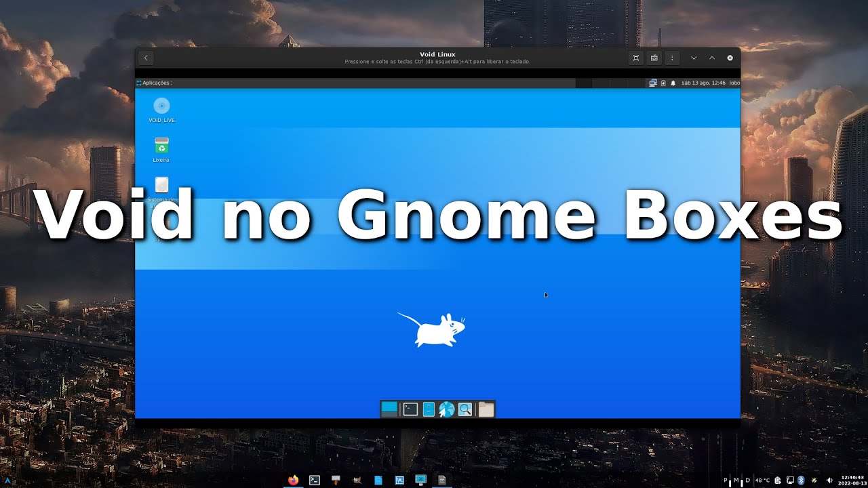Click Show Desktop in the Xfce dock

[389, 409]
